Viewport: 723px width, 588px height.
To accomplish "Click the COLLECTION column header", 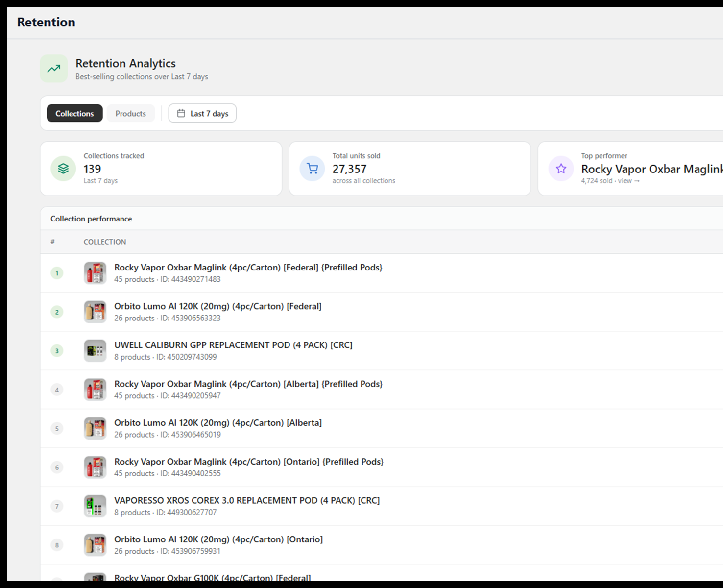I will click(x=105, y=242).
